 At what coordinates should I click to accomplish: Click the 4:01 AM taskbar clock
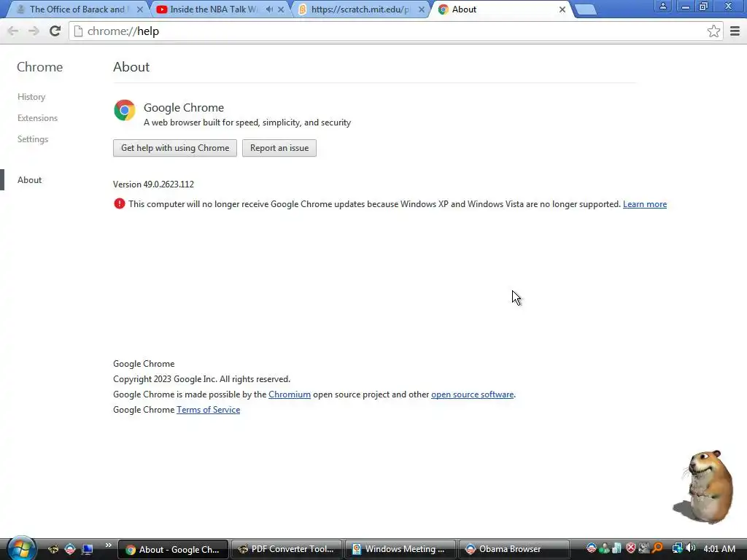click(719, 548)
